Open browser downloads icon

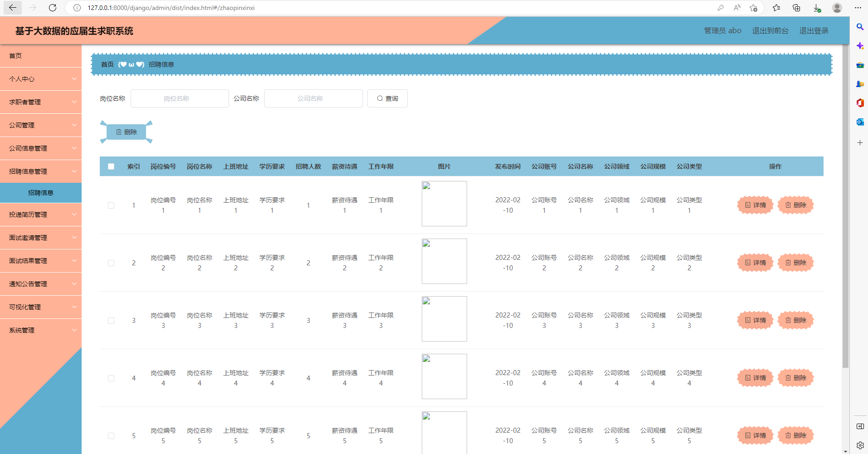point(817,8)
